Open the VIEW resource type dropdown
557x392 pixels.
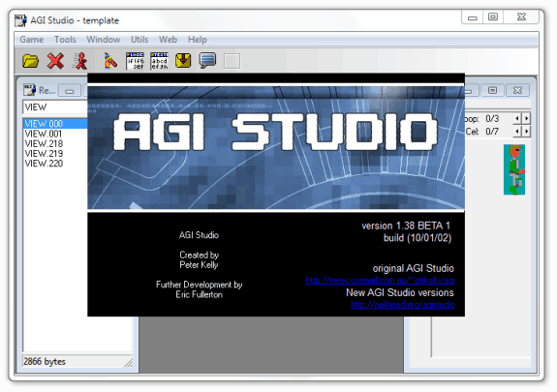coord(55,106)
